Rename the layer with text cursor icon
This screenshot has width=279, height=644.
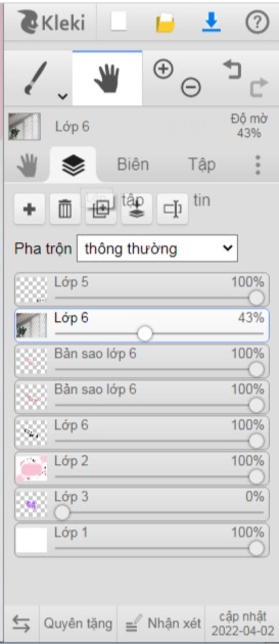click(x=172, y=209)
